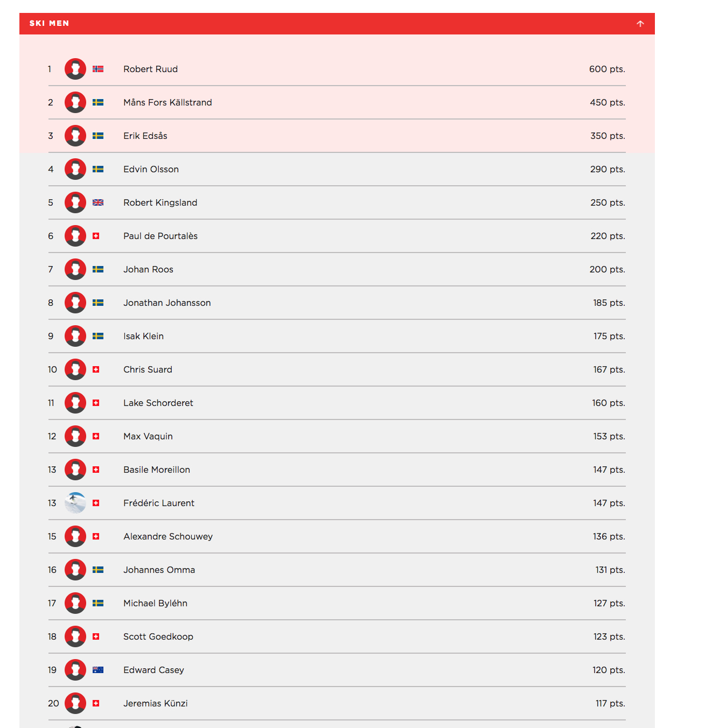Select Scott Goedkoop's name link

coord(158,636)
